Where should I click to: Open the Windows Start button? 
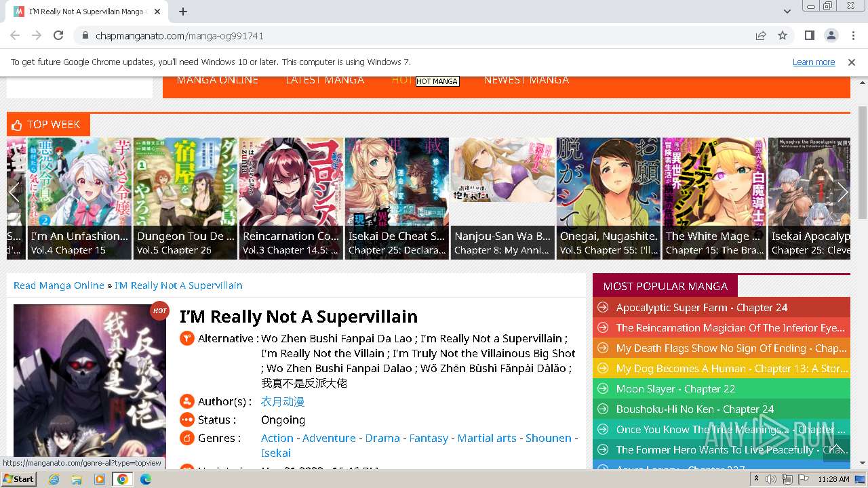[x=18, y=479]
